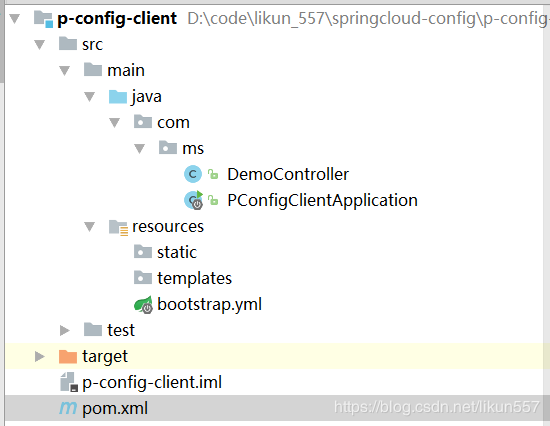The height and width of the screenshot is (426, 550).
Task: Expand the test folder arrow
Action: click(x=65, y=330)
